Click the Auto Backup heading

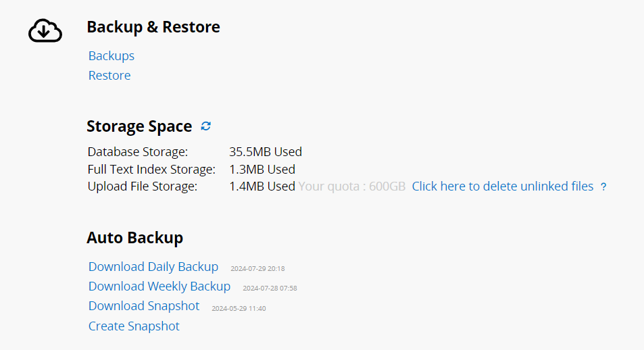134,238
